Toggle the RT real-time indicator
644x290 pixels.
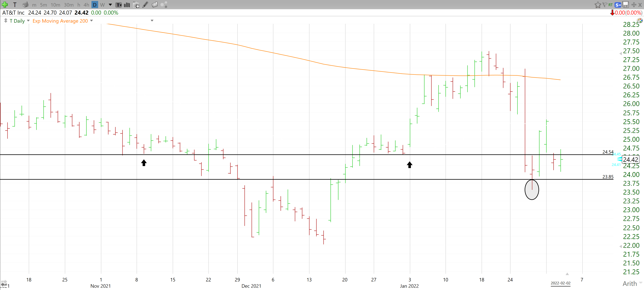(x=610, y=5)
